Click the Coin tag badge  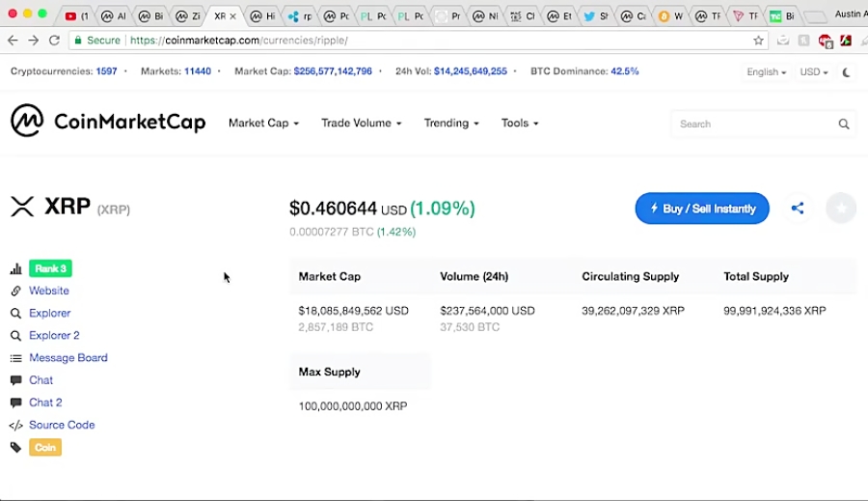click(45, 448)
